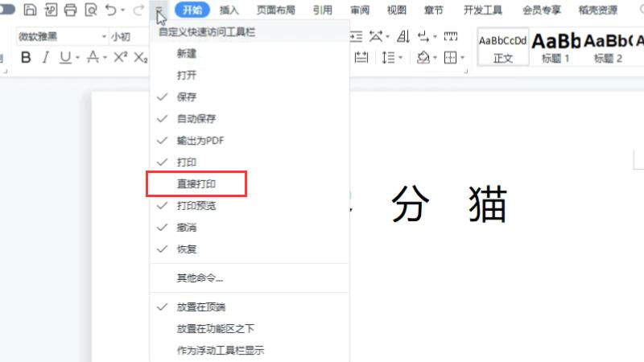Switch to the 开始 tab
This screenshot has width=644, height=362.
pos(192,10)
